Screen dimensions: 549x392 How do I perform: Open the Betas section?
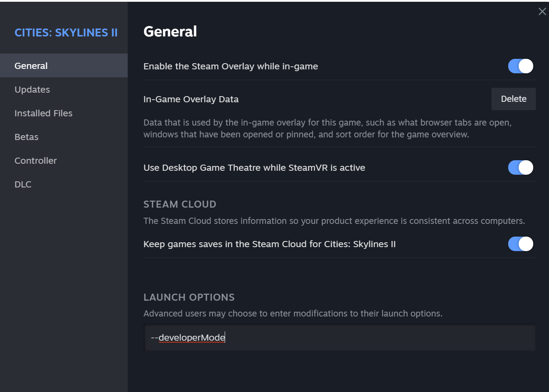tap(26, 137)
